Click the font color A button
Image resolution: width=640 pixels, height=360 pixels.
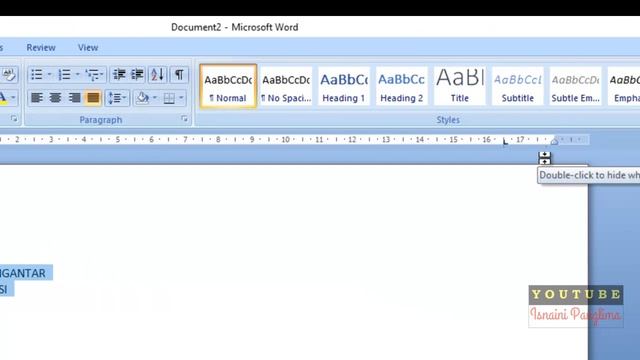(3, 98)
